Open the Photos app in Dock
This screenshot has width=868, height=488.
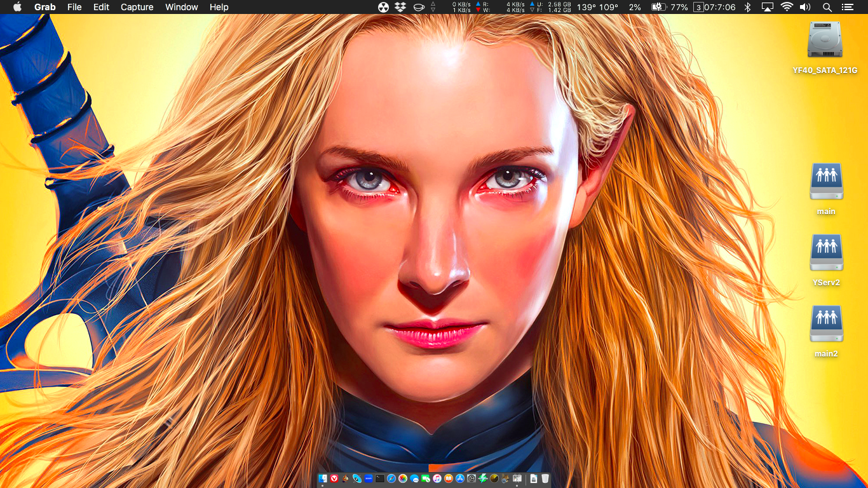point(403,478)
